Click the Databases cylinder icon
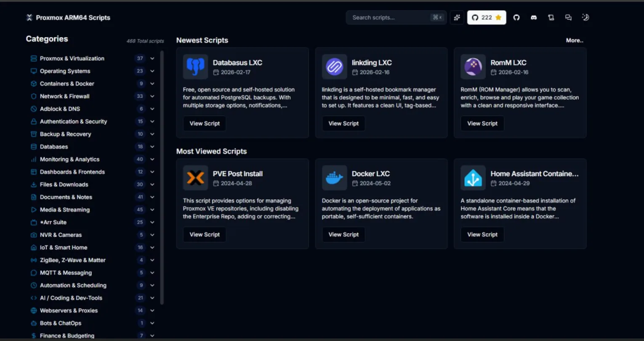Image resolution: width=644 pixels, height=341 pixels. pos(34,147)
